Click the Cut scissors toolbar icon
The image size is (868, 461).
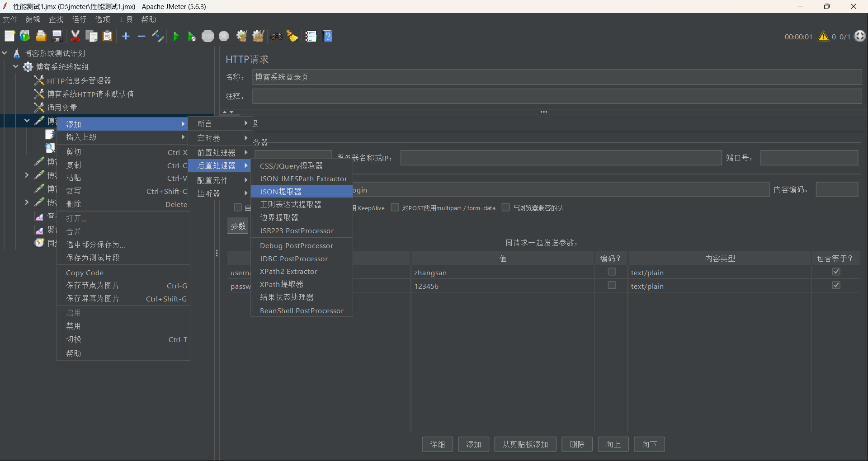pyautogui.click(x=75, y=36)
